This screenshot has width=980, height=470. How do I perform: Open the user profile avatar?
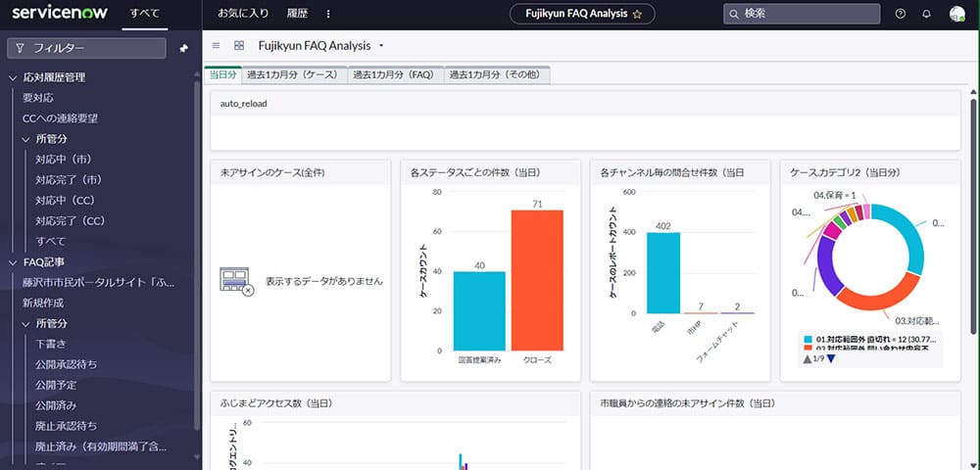pos(956,14)
